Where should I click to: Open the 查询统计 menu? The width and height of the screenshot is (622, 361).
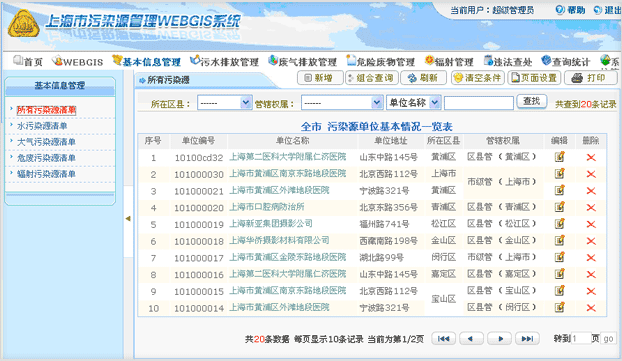[566, 61]
